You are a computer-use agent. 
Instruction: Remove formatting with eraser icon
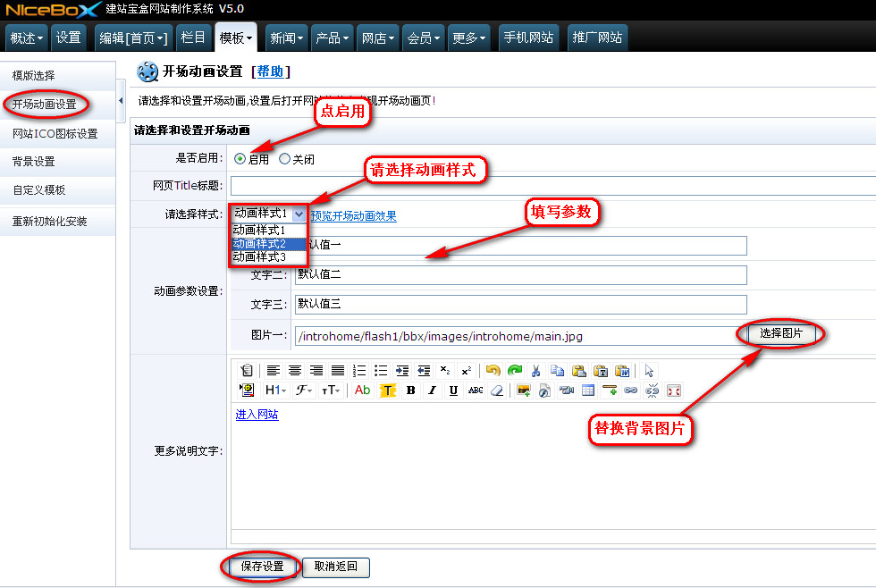pyautogui.click(x=497, y=391)
